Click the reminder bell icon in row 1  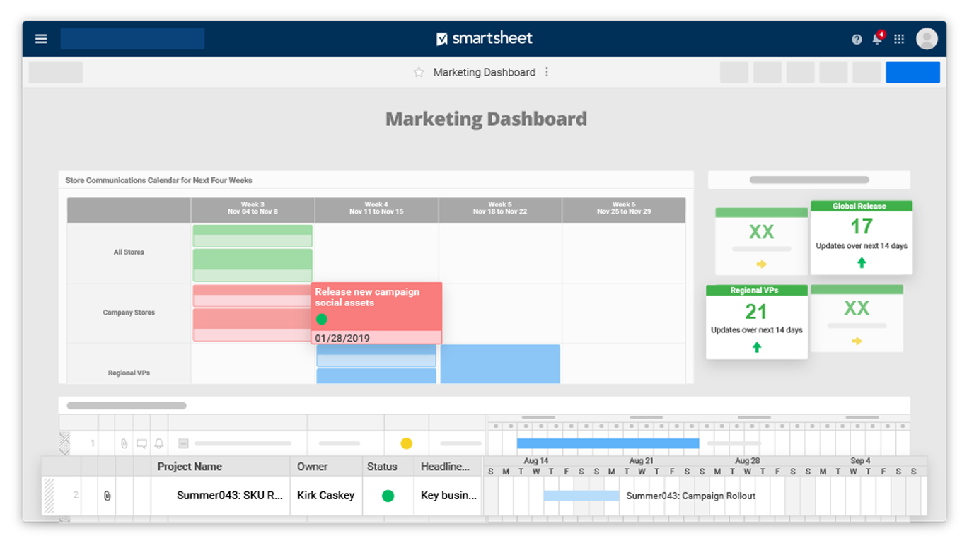(x=159, y=444)
